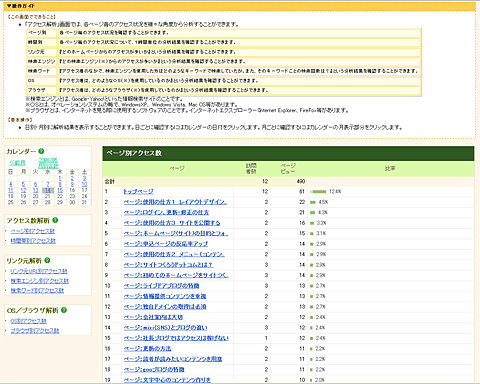Screen dimensions: 480x384
Task: Open the トップページ link in row 1
Action: 138,191
